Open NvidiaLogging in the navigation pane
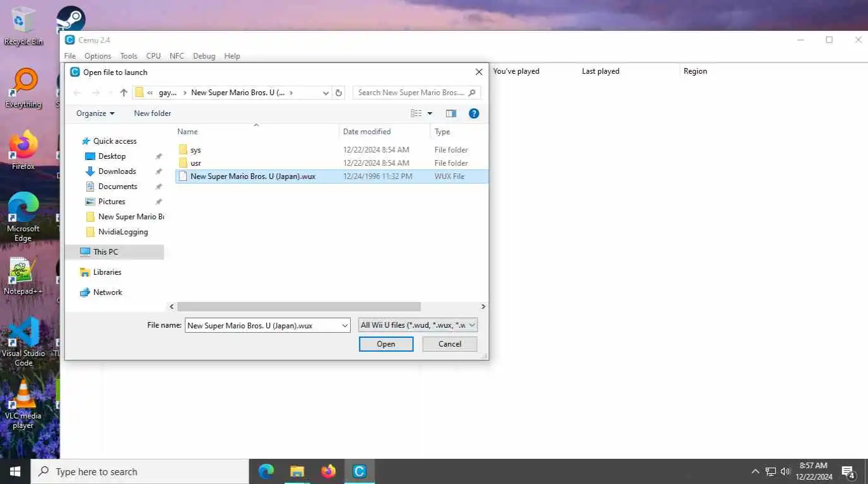 click(123, 232)
